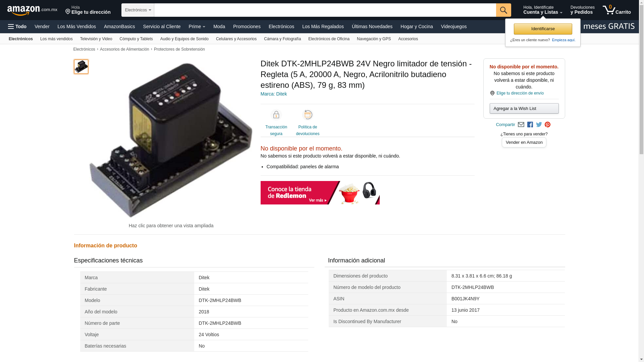Click Agregar a la Wish List
Image resolution: width=644 pixels, height=362 pixels.
pyautogui.click(x=524, y=108)
